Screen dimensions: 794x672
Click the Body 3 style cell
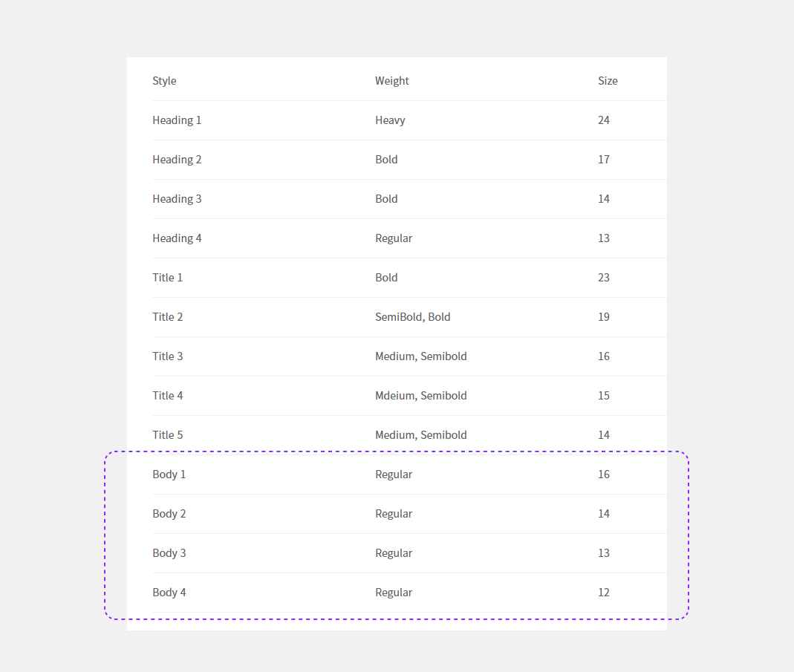(169, 553)
